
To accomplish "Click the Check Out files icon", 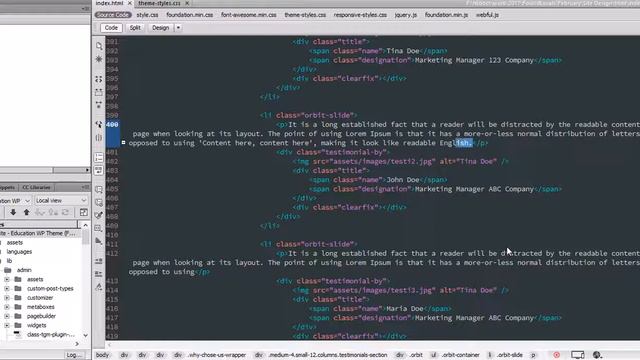I will click(40, 212).
